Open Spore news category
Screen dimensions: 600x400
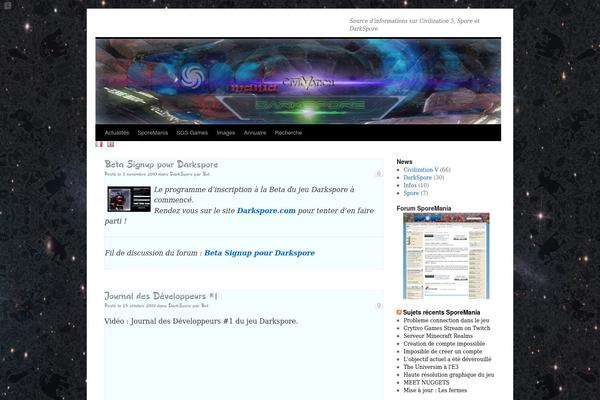411,193
